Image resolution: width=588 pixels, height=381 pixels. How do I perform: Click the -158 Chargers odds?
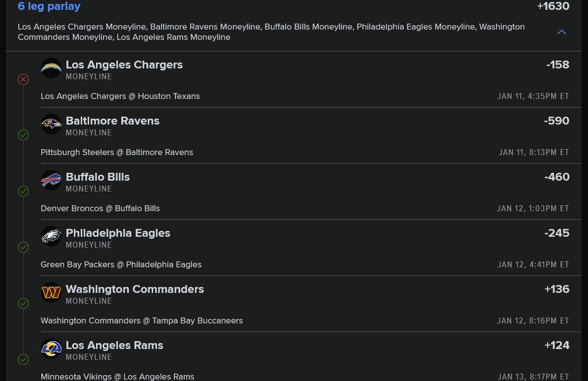pyautogui.click(x=557, y=64)
